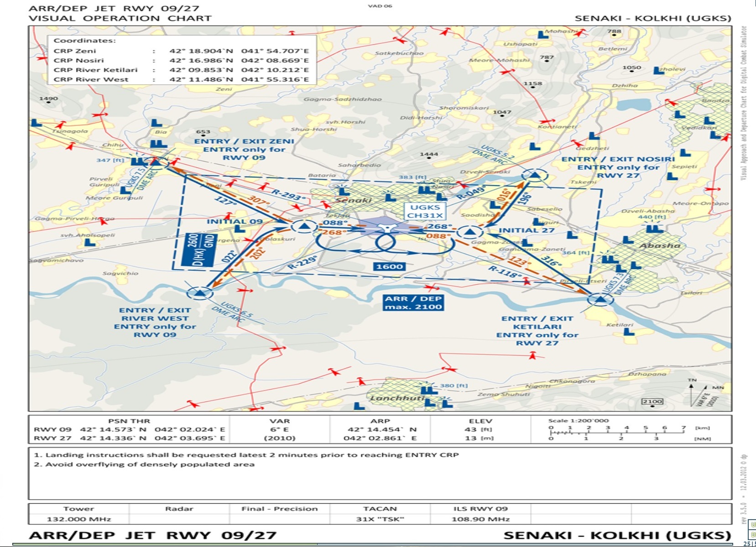The width and height of the screenshot is (756, 547).
Task: Click the white TACAN symbol on the runway
Action: point(386,228)
